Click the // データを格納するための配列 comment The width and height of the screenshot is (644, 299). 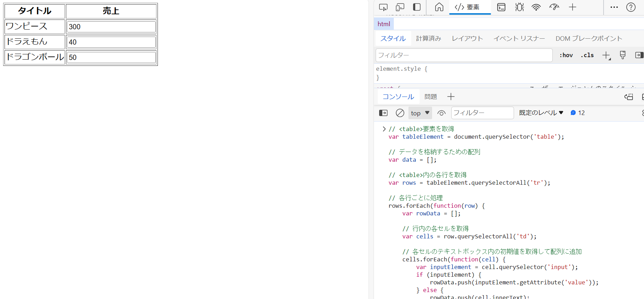click(435, 152)
